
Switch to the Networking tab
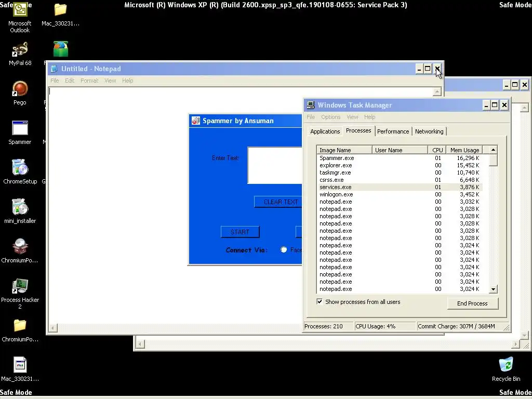click(x=429, y=131)
